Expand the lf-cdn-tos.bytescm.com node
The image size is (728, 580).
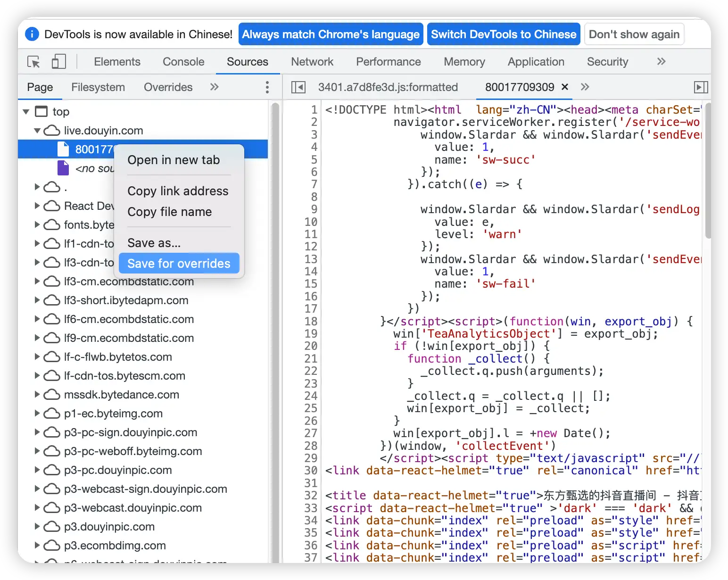37,376
